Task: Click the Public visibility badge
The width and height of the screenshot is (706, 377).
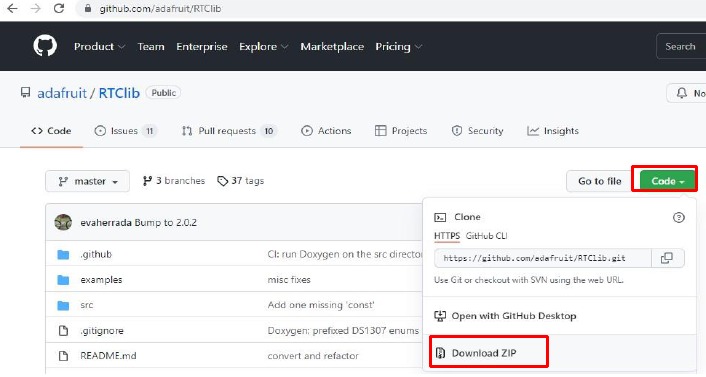Action: click(163, 93)
